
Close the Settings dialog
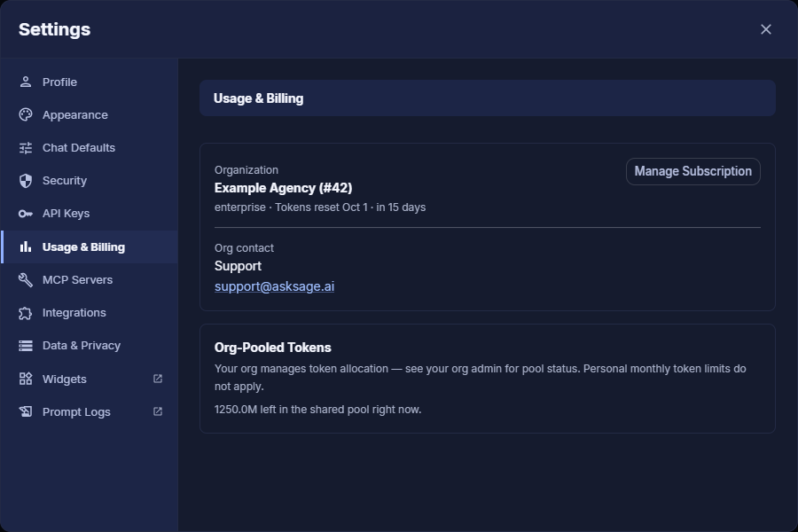click(x=766, y=29)
